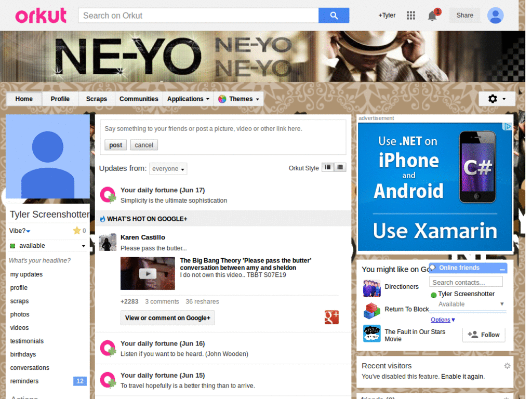This screenshot has height=399, width=532.
Task: Open reminders link in sidebar
Action: pos(24,381)
